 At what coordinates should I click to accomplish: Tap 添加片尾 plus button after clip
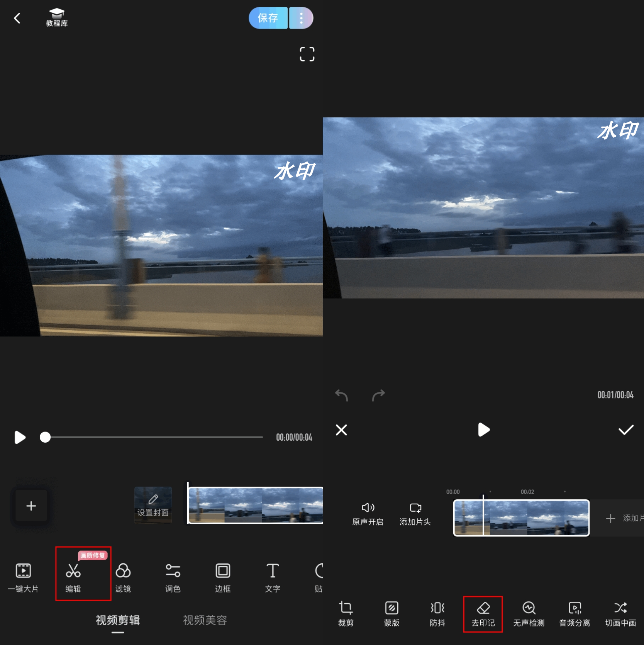610,518
